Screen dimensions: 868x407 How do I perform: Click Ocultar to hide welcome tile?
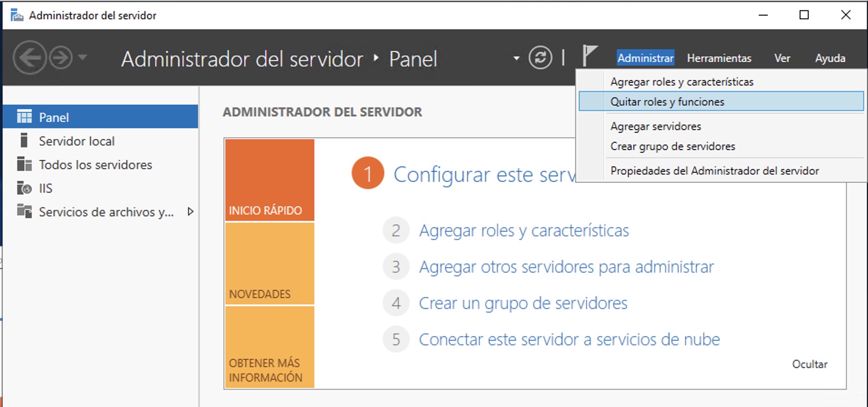[809, 364]
